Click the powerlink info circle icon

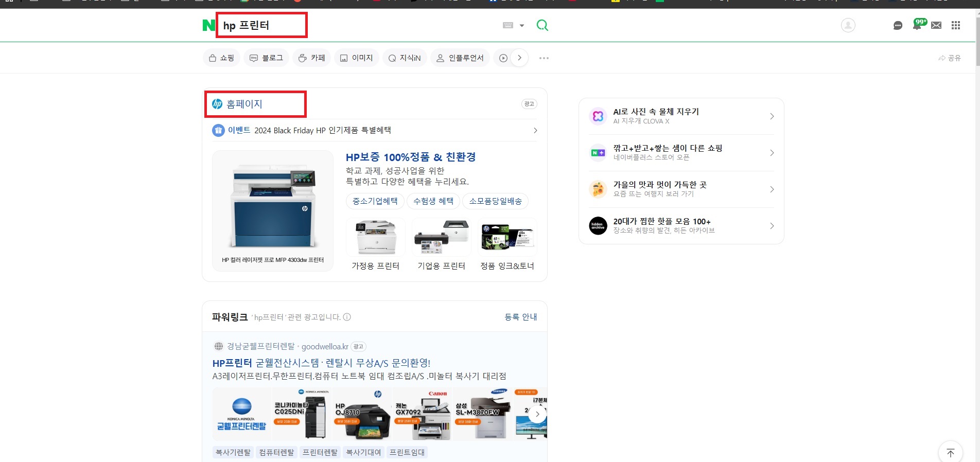coord(347,317)
